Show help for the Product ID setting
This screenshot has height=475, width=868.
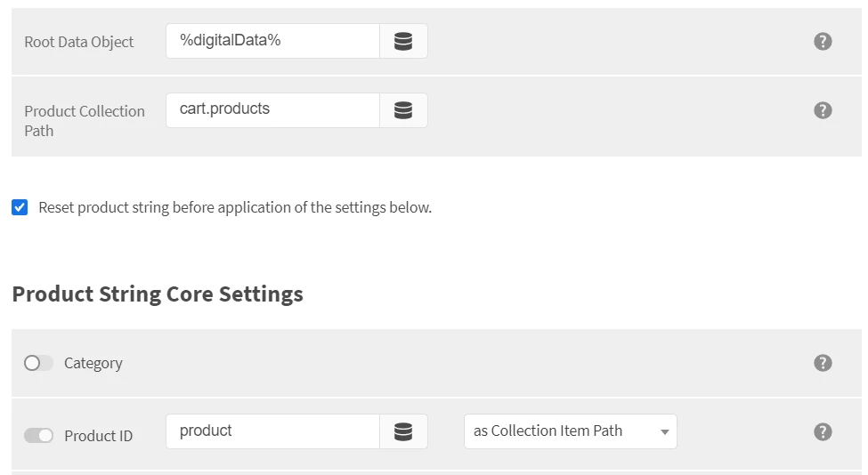point(823,431)
